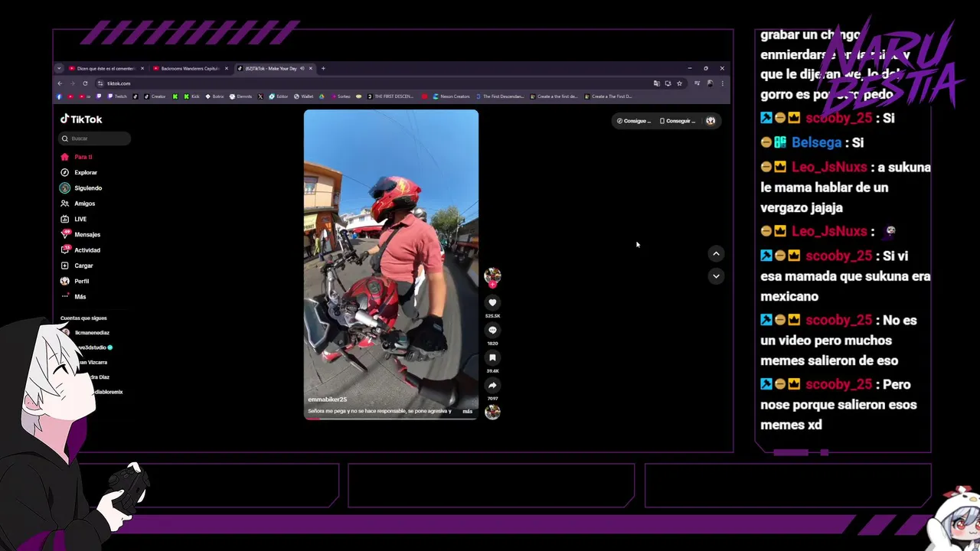This screenshot has width=980, height=551.
Task: Open the Chrome three-dot menu
Action: (723, 83)
